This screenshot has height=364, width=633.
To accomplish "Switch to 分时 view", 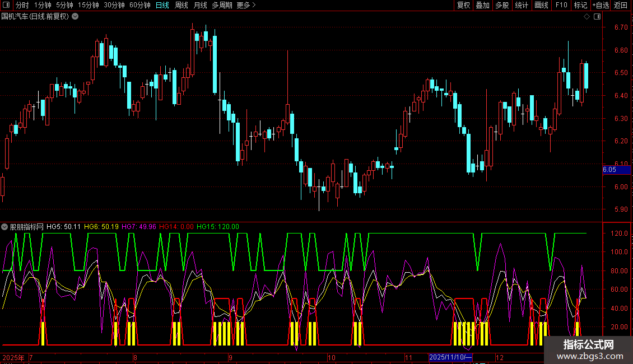I will [x=22, y=5].
